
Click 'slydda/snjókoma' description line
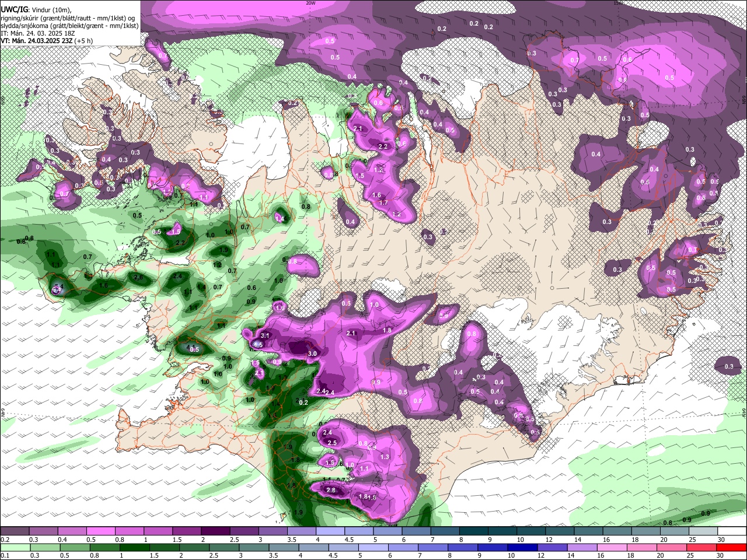[x=69, y=25]
